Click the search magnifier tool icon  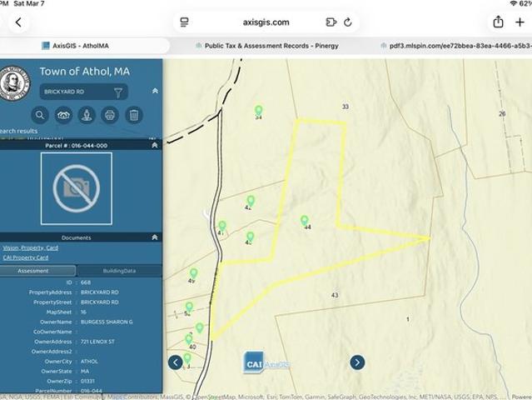pyautogui.click(x=40, y=115)
